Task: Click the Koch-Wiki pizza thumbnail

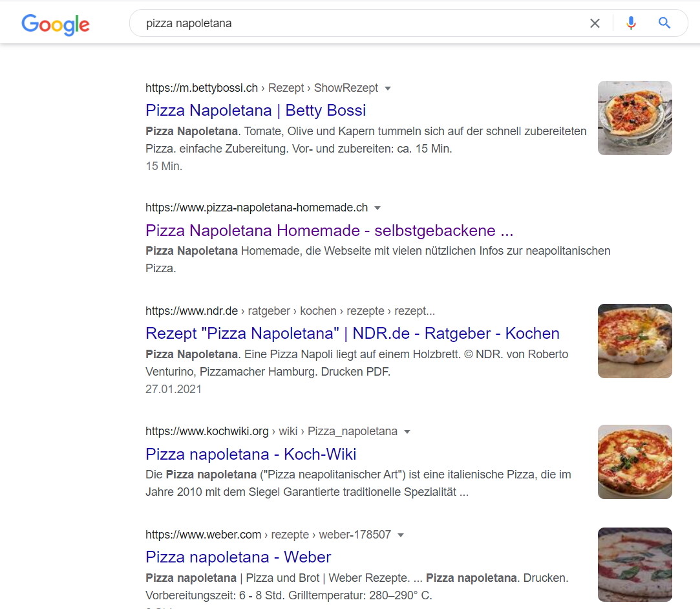Action: pyautogui.click(x=635, y=462)
